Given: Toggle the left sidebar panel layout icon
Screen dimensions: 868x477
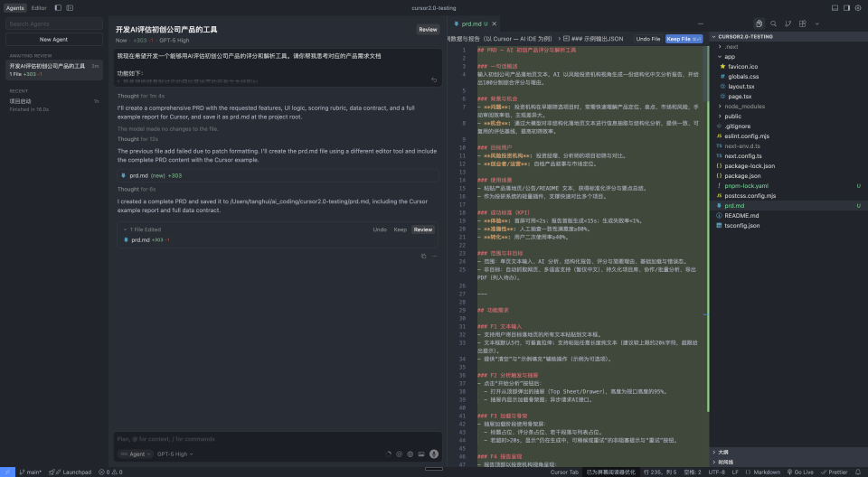Looking at the screenshot, I should tap(58, 7).
